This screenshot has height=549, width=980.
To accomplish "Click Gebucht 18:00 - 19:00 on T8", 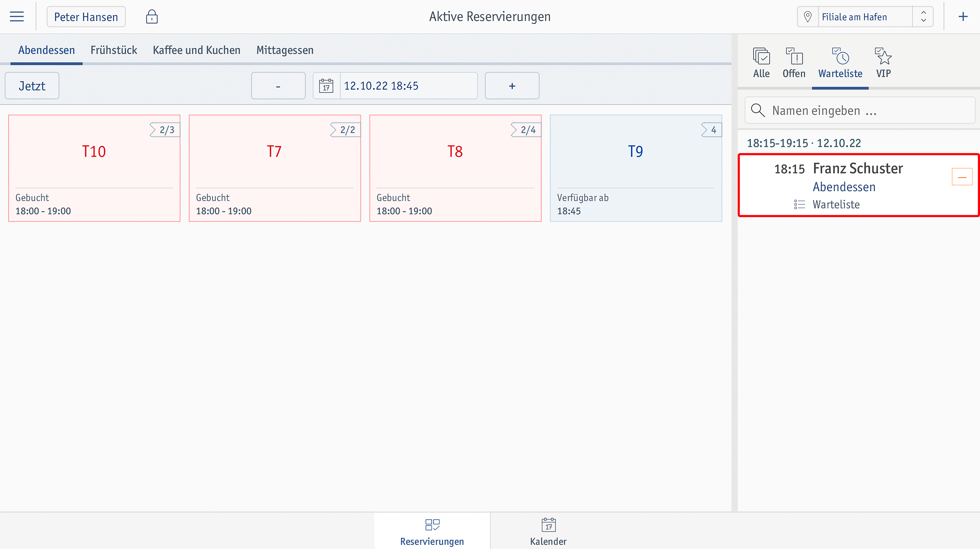I will click(x=404, y=204).
